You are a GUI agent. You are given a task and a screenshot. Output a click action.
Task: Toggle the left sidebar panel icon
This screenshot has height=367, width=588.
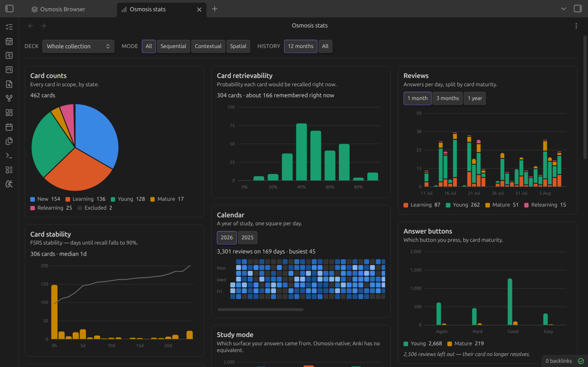[9, 9]
